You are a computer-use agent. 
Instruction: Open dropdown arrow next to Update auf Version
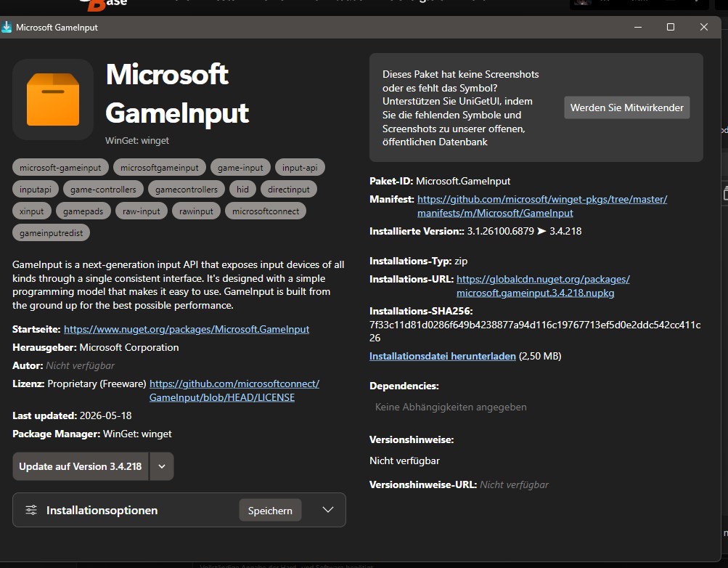click(162, 466)
